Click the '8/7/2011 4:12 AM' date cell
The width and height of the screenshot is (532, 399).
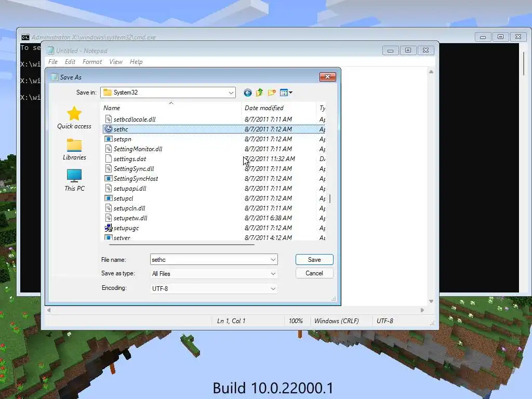(x=268, y=237)
